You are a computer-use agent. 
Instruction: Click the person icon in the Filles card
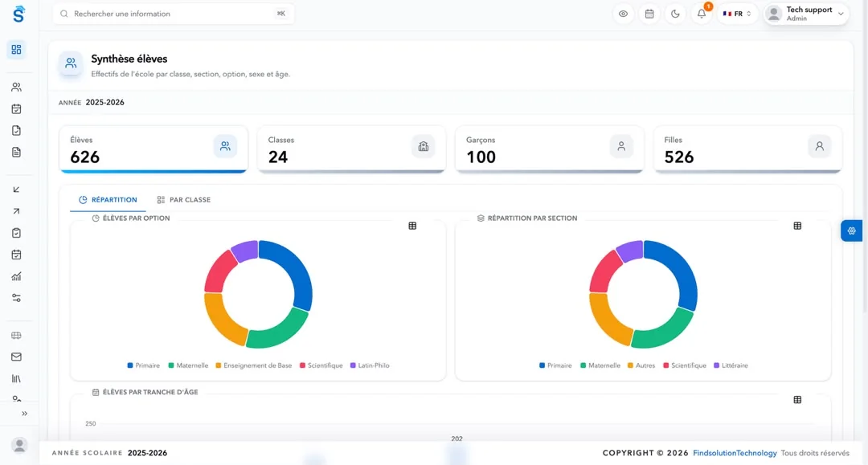819,146
